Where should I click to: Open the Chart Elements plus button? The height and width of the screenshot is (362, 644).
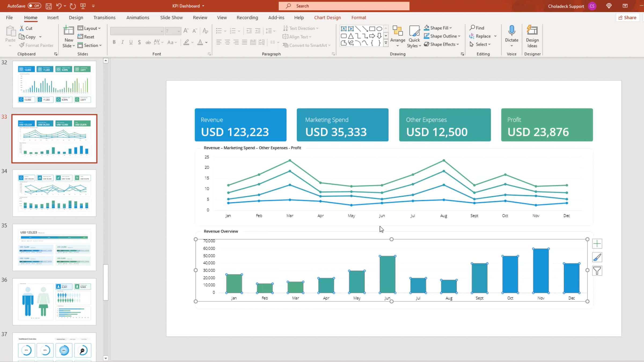(x=597, y=243)
